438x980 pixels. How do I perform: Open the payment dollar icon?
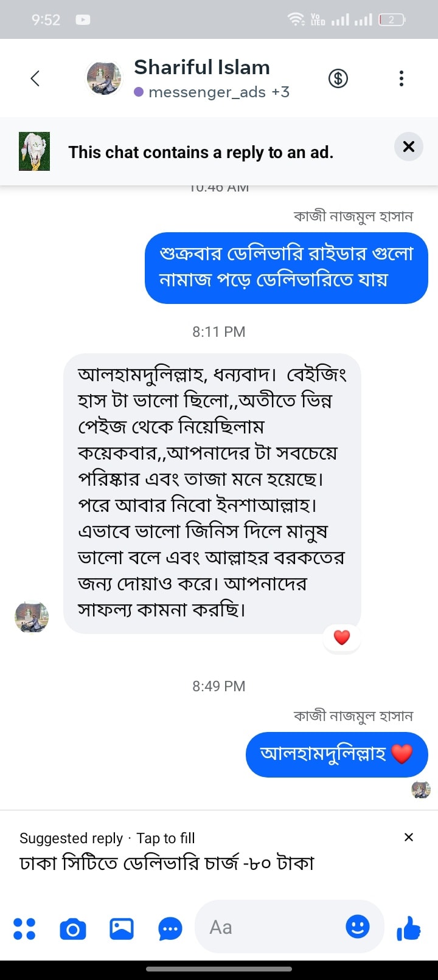click(338, 78)
